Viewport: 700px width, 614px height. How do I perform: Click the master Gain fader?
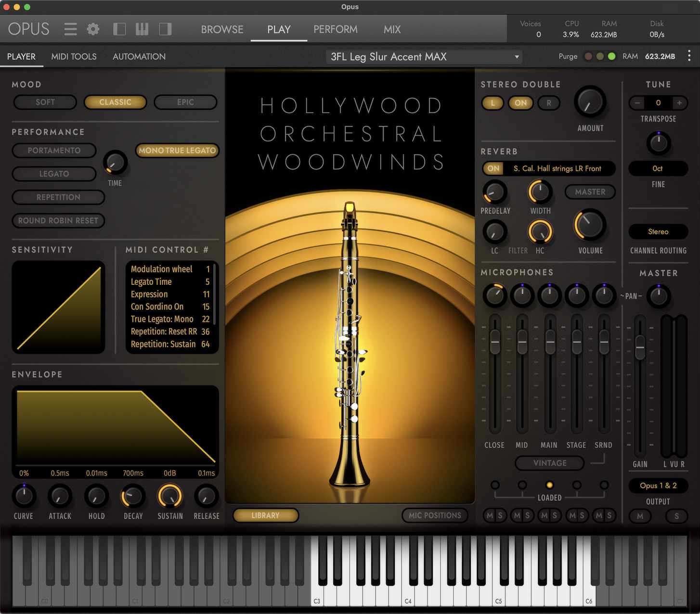pos(640,347)
